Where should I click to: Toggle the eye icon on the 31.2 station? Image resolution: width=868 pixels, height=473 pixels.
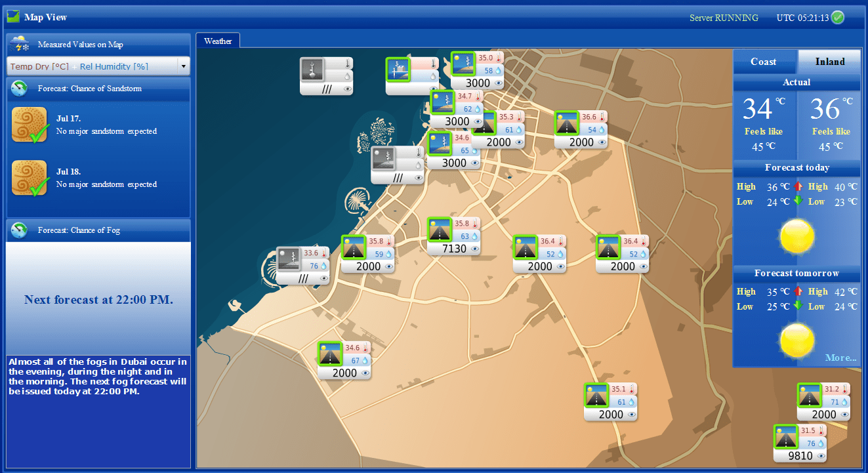click(x=844, y=415)
